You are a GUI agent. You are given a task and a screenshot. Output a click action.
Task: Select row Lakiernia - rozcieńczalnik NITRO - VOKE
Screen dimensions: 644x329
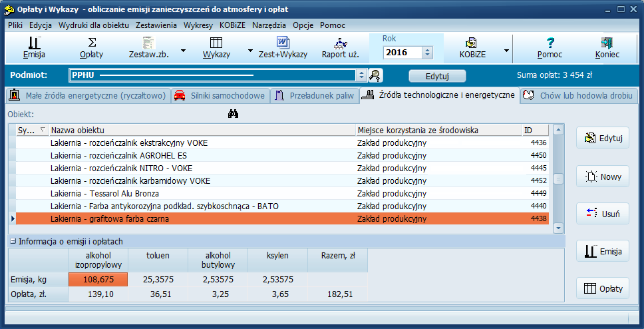(x=283, y=168)
